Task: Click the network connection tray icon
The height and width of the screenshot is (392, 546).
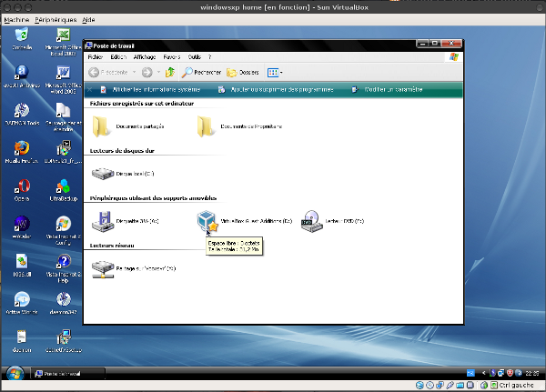Action: 501,373
